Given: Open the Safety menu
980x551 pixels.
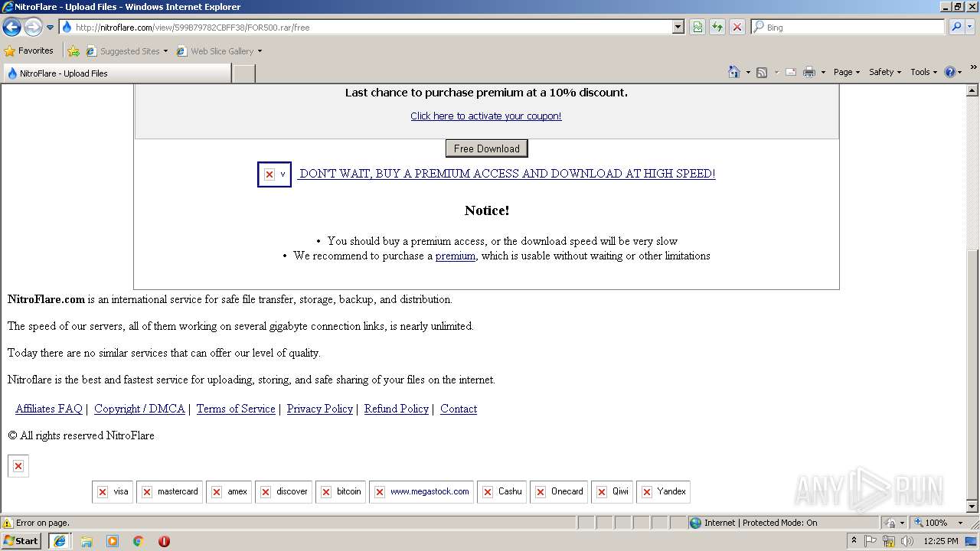Looking at the screenshot, I should 885,72.
